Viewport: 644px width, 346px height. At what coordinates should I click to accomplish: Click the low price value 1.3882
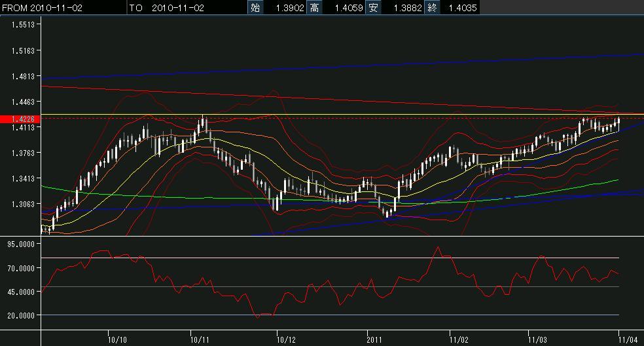click(402, 8)
